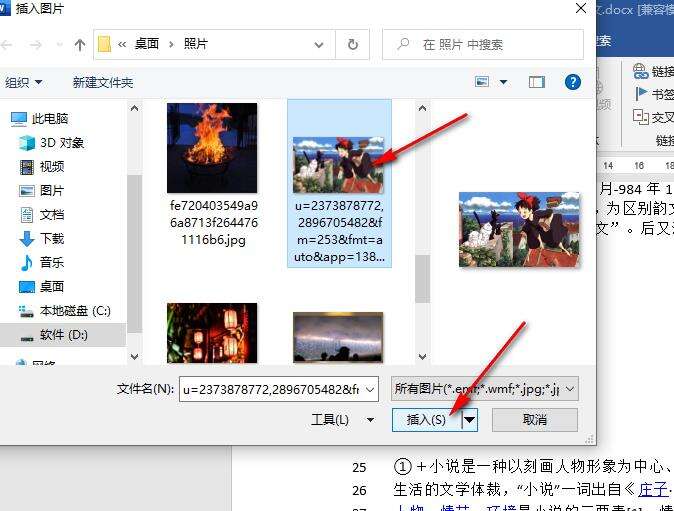This screenshot has width=674, height=511.
Task: Open 文档 folder in the sidebar
Action: coord(52,214)
